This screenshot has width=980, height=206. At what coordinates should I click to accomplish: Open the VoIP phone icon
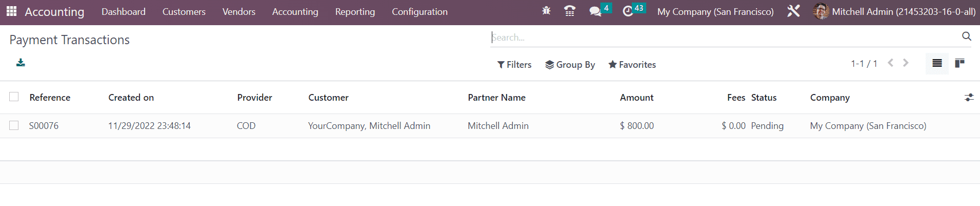pyautogui.click(x=570, y=11)
